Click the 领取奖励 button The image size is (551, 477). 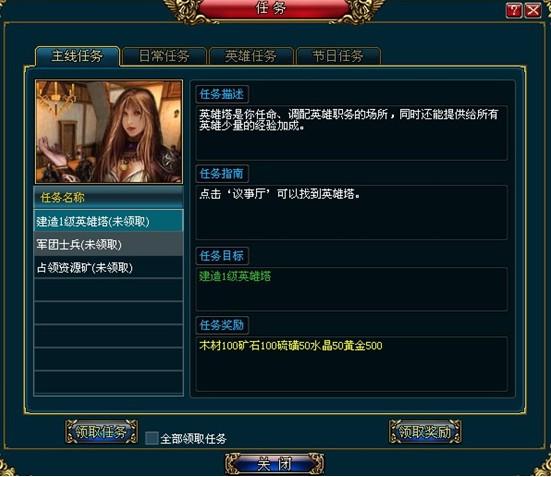[x=425, y=432]
